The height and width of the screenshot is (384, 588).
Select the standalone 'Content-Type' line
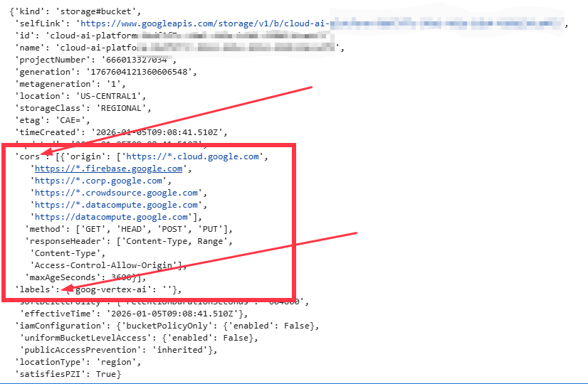[68, 253]
